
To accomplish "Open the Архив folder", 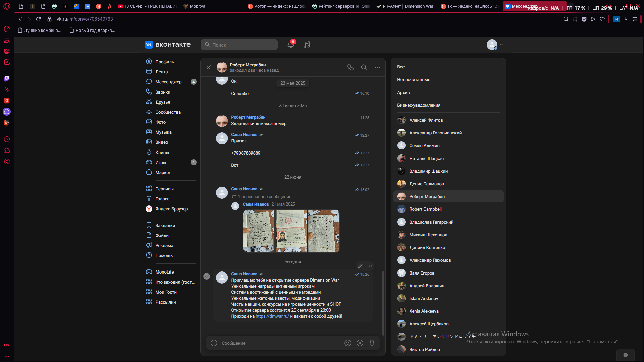I will pos(403,93).
